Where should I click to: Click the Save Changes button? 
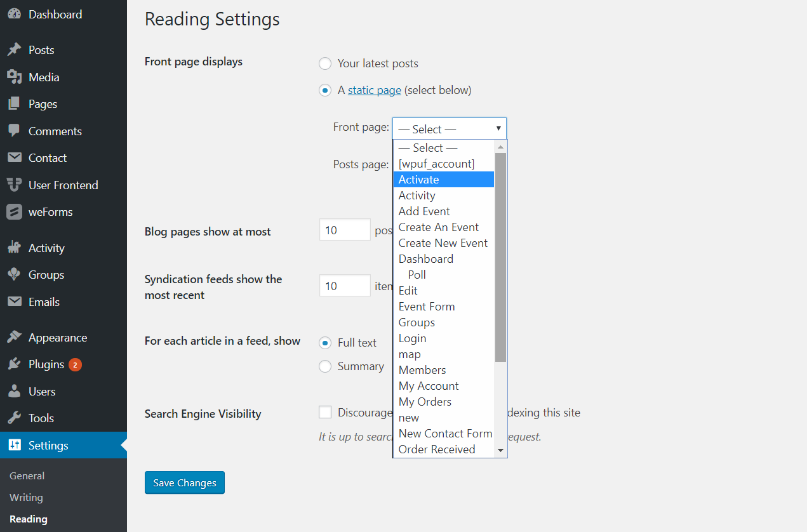184,482
